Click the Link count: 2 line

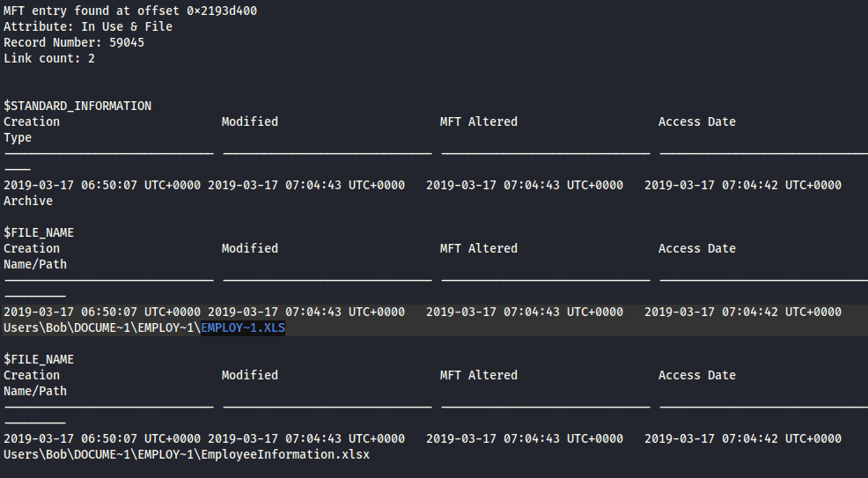point(49,58)
